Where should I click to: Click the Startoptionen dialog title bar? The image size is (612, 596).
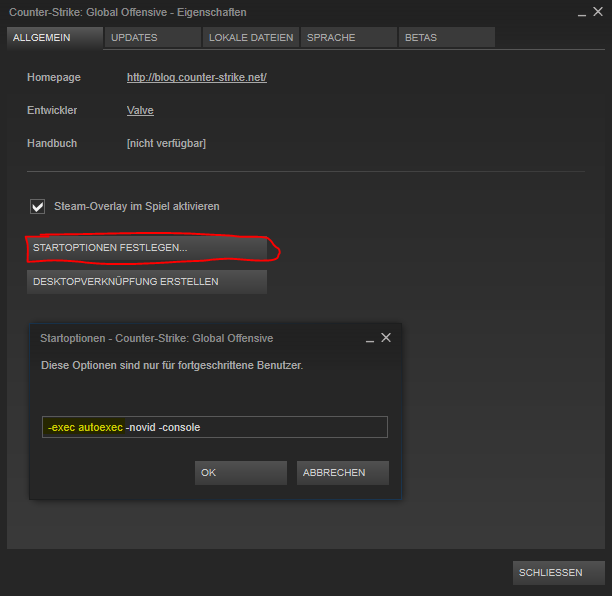(x=157, y=338)
